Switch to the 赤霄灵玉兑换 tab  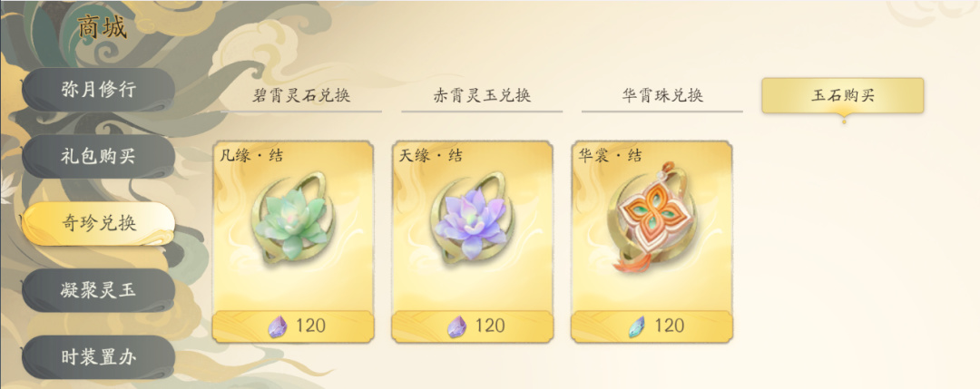tap(482, 95)
